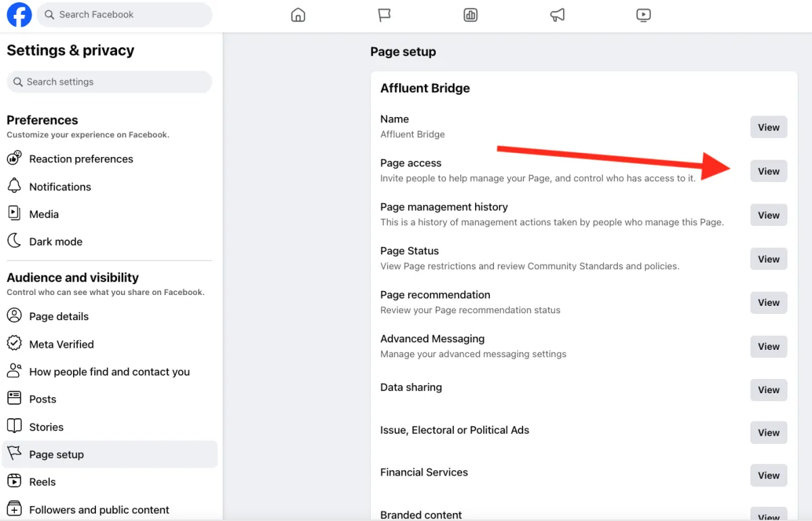Click the Reels icon in sidebar
Image resolution: width=812 pixels, height=521 pixels.
pos(14,482)
